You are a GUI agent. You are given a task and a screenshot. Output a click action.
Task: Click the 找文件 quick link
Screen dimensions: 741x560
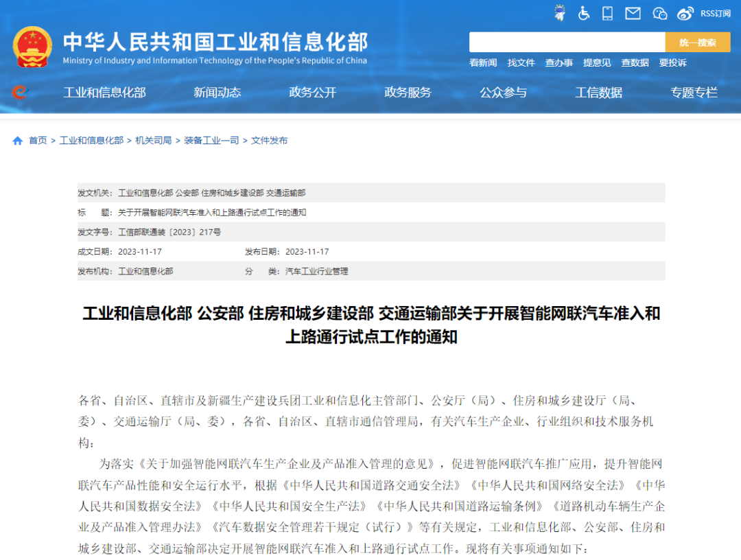coord(521,62)
